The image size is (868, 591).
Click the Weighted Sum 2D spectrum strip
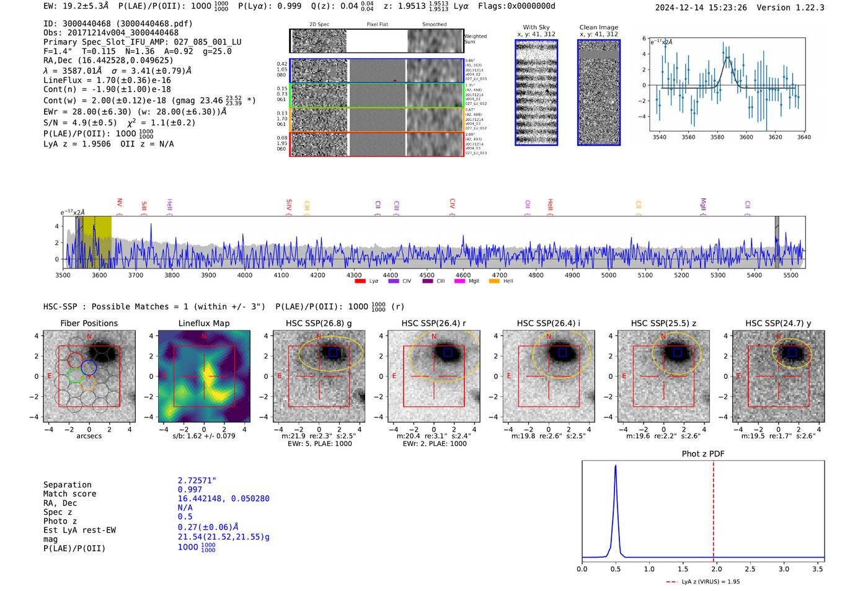pos(376,41)
